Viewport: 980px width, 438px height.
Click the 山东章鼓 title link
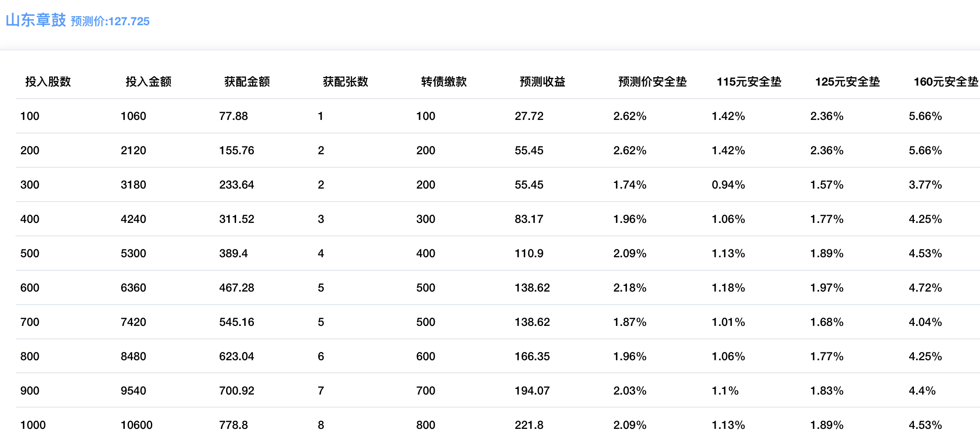[x=36, y=20]
